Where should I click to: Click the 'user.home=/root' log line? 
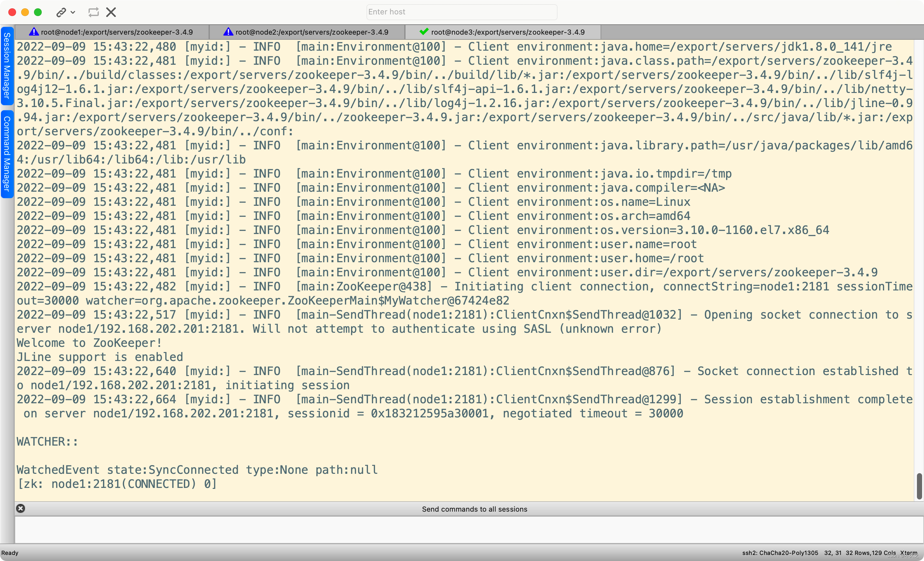[360, 259]
